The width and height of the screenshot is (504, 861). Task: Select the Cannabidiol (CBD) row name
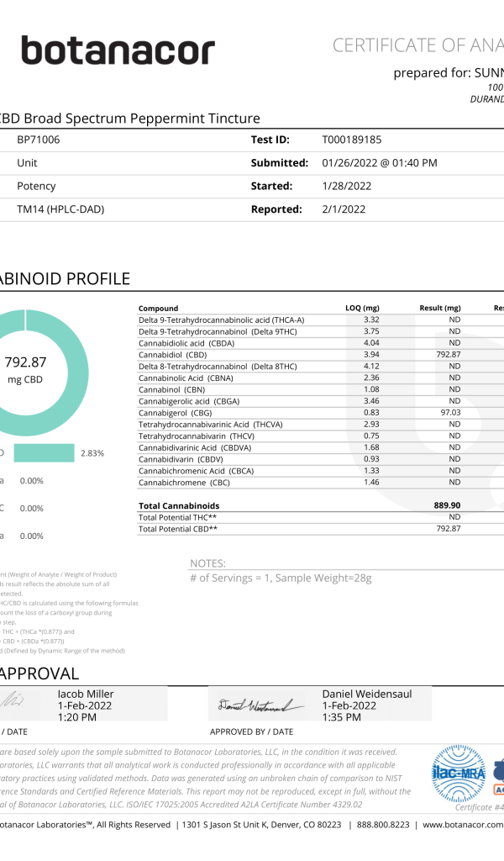pyautogui.click(x=173, y=355)
